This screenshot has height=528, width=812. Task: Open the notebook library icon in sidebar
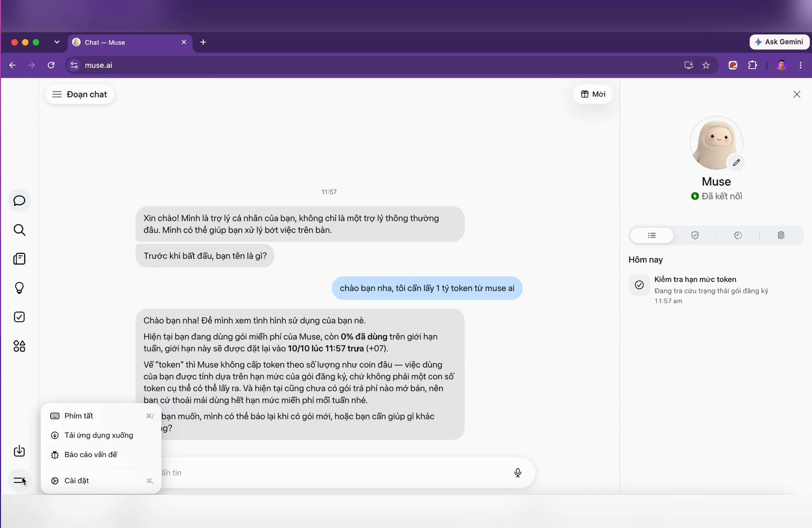point(20,259)
